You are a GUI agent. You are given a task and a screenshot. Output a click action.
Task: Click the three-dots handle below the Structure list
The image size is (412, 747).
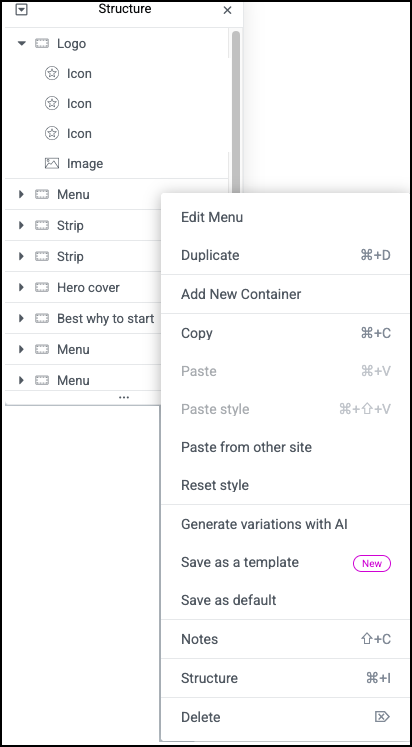click(124, 397)
